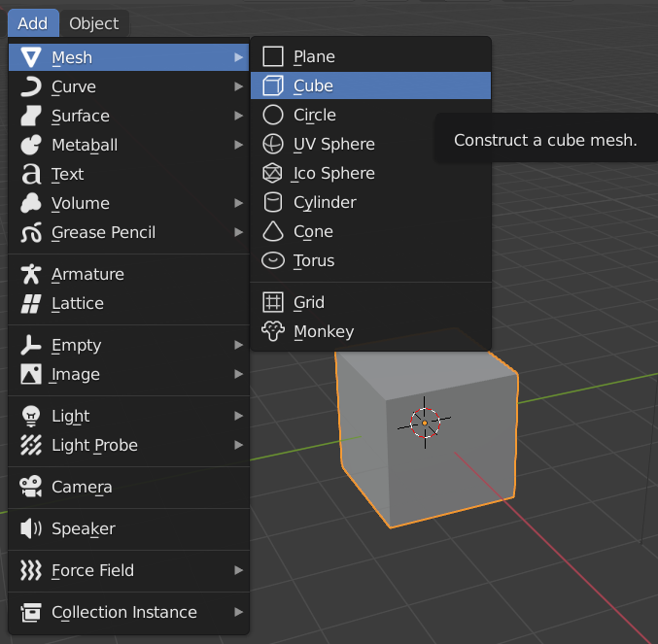Click the Volume cloud icon
This screenshot has height=644, width=658.
pos(31,203)
